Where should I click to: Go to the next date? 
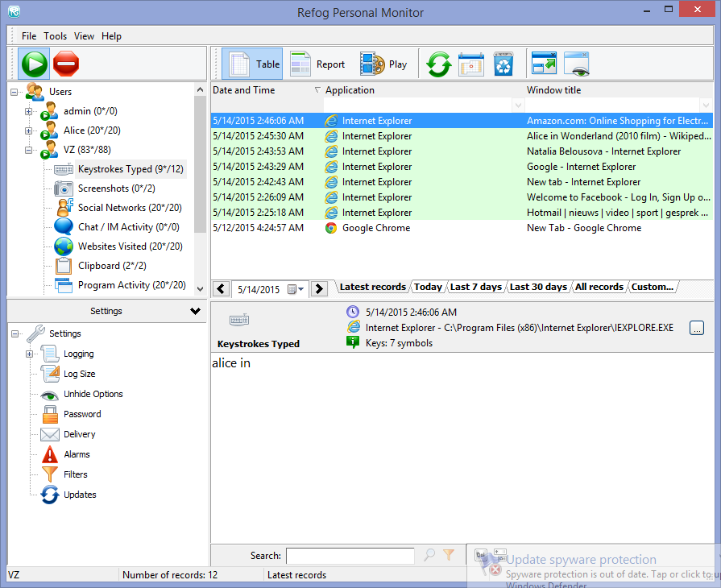[319, 288]
